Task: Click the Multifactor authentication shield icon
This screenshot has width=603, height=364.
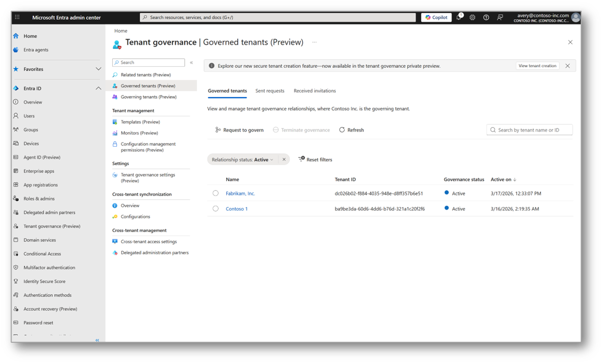Action: [16, 267]
